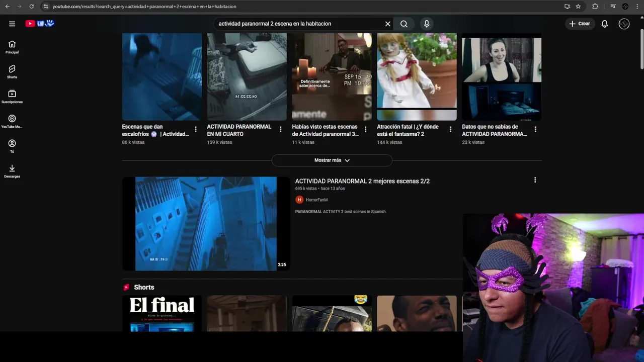The width and height of the screenshot is (644, 362).
Task: Open the Short with laughing emoji thumbnail
Action: (x=332, y=313)
